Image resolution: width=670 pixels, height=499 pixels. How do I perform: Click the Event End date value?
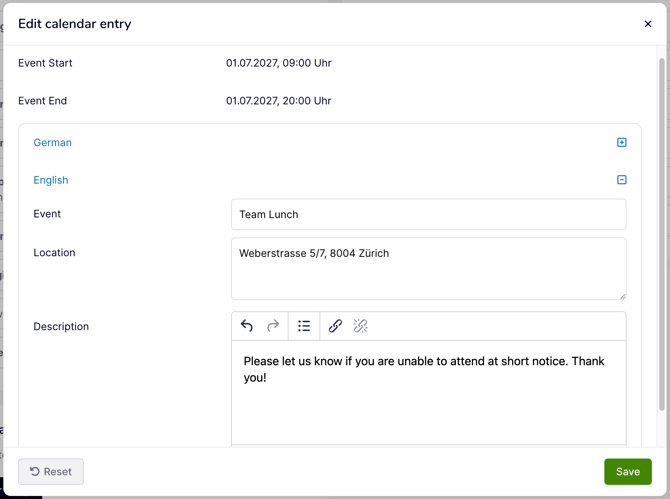[279, 101]
